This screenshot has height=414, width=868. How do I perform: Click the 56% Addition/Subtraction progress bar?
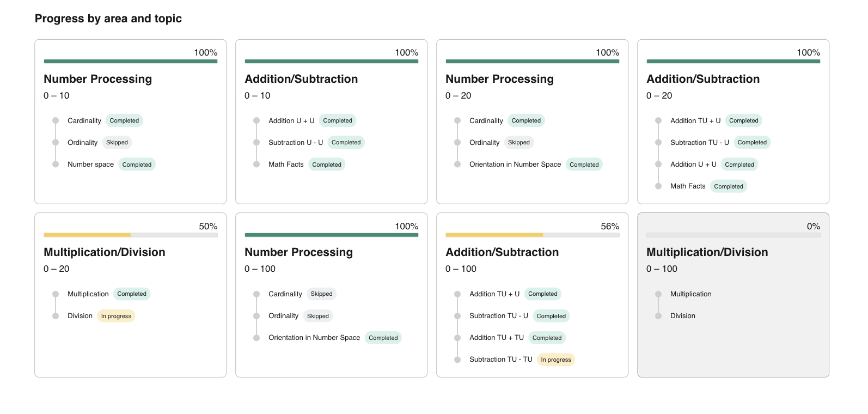point(532,235)
